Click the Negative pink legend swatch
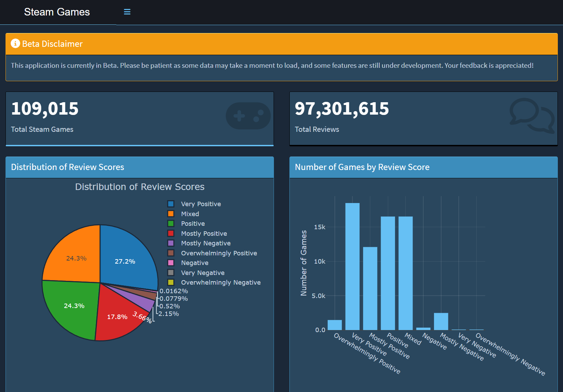This screenshot has height=392, width=563. 170,263
